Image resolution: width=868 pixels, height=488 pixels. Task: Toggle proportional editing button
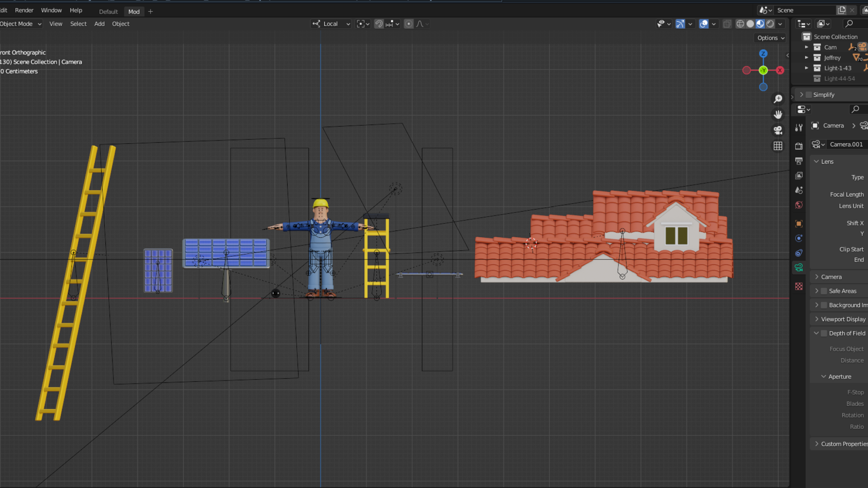click(x=409, y=24)
